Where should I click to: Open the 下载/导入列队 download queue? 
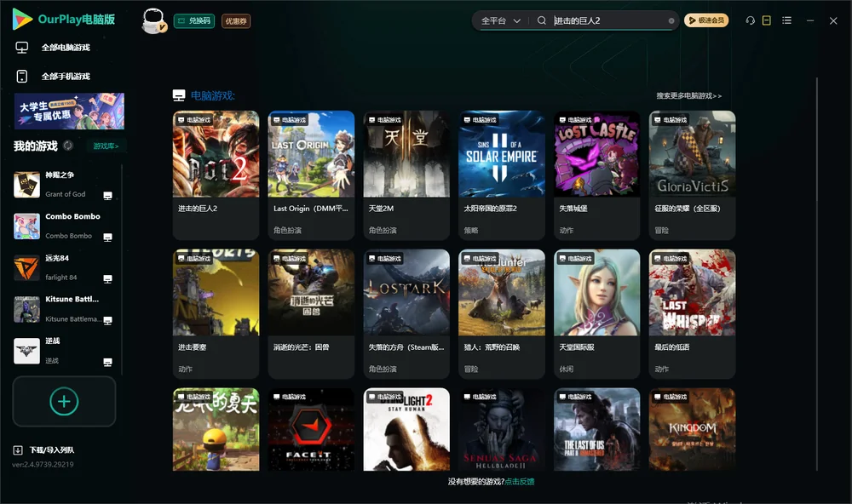[44, 450]
